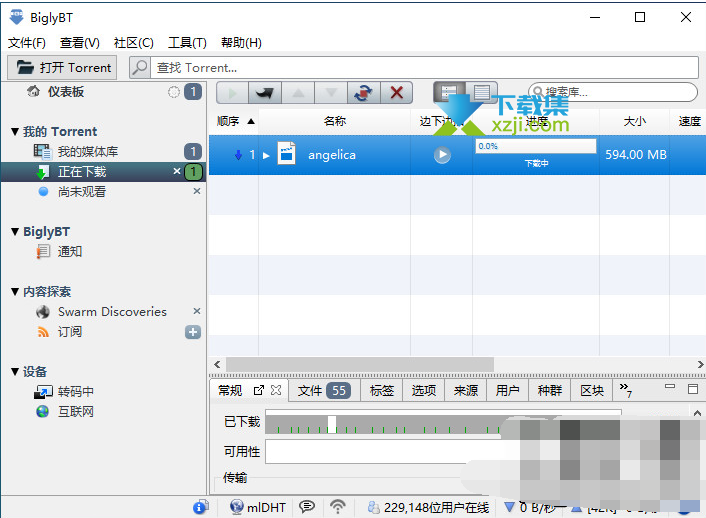
Task: Collapse the 内容探索 sidebar section
Action: pyautogui.click(x=15, y=291)
